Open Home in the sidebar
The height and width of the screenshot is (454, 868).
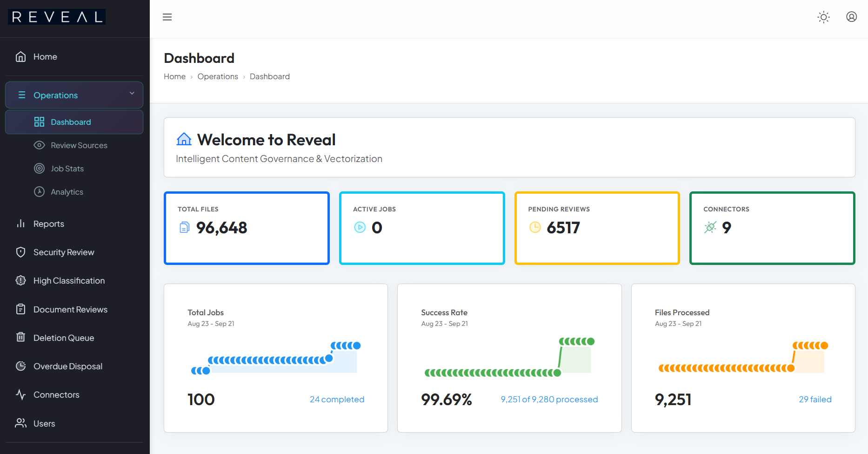pos(74,57)
